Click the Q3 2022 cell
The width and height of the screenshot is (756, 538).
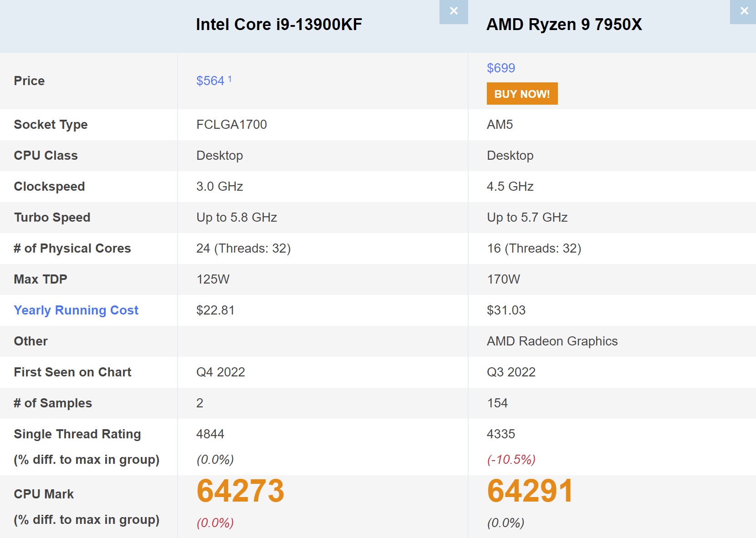click(511, 372)
